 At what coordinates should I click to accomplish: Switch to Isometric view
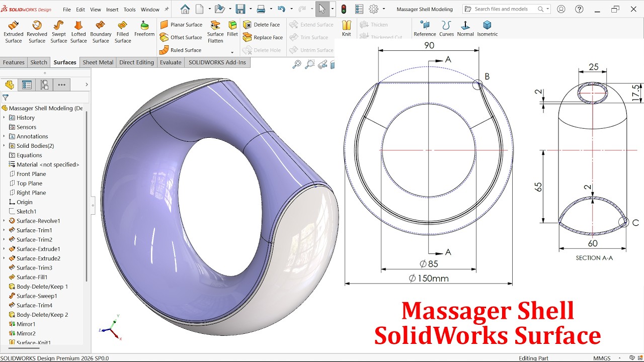pyautogui.click(x=487, y=29)
